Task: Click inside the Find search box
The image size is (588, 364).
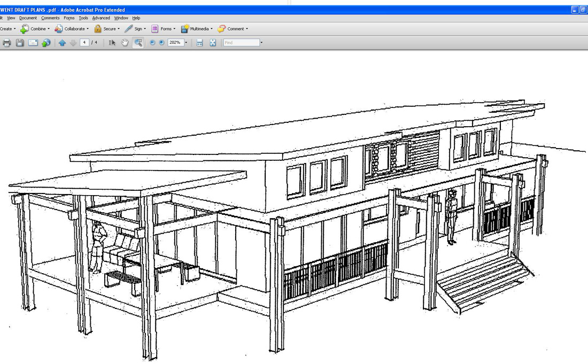Action: (x=241, y=43)
